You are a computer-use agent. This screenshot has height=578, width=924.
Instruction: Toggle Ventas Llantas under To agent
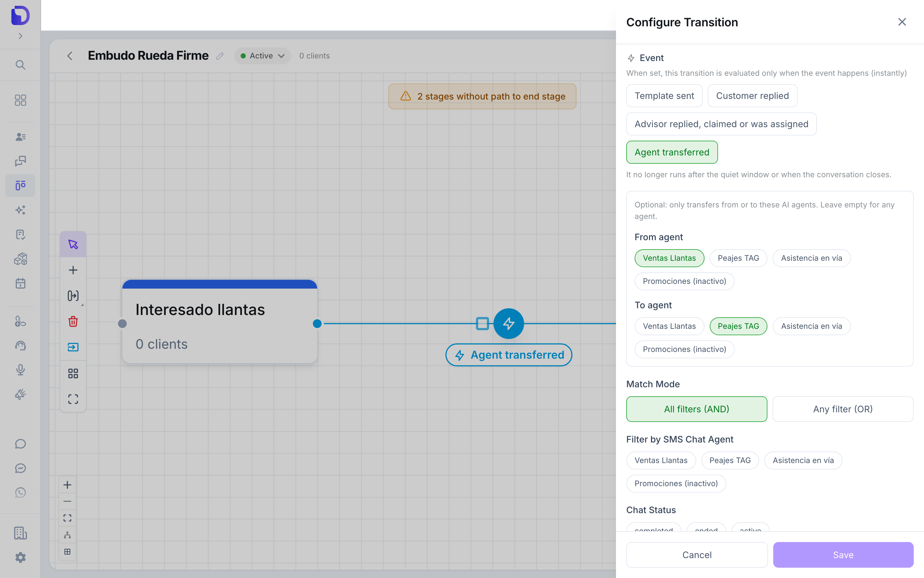click(669, 326)
